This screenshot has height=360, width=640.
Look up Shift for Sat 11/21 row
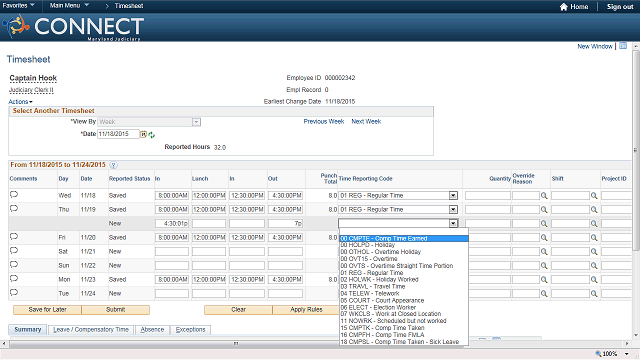(594, 252)
